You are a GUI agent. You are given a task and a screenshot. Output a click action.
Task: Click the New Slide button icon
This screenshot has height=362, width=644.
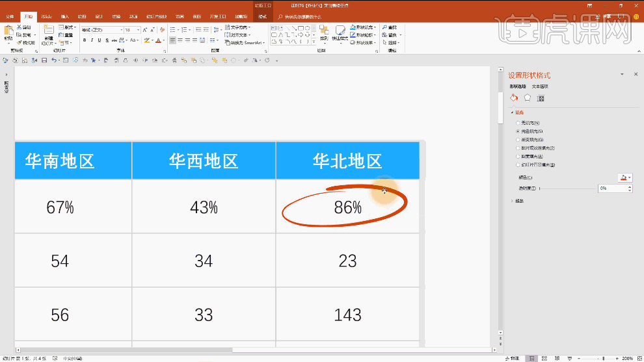[x=49, y=30]
